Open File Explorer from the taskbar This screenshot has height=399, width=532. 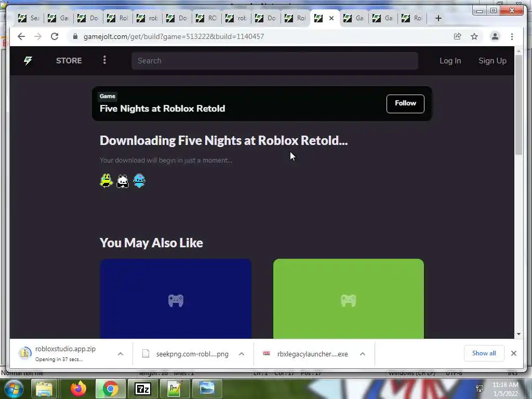pyautogui.click(x=44, y=389)
